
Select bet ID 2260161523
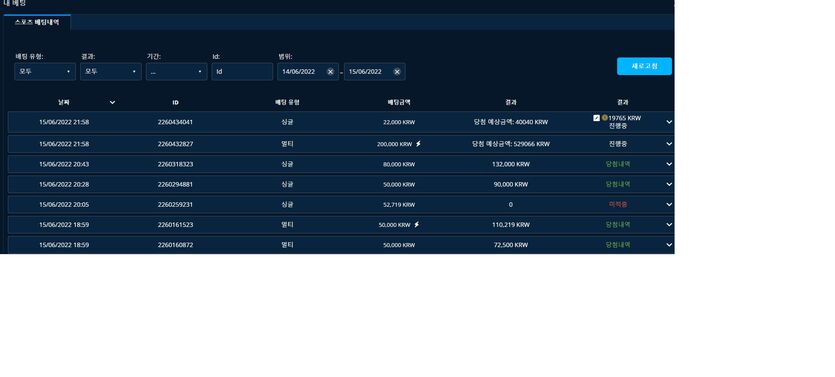[x=175, y=225]
